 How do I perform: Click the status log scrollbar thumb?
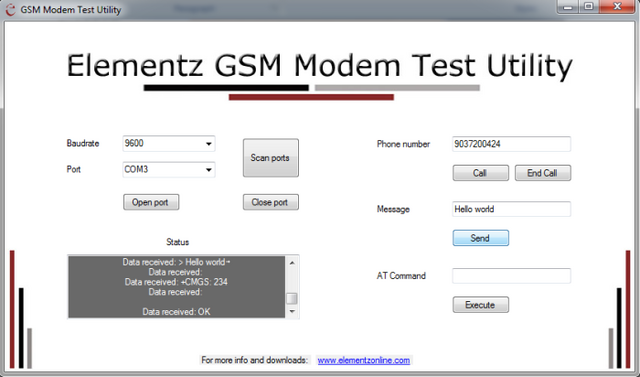point(292,299)
